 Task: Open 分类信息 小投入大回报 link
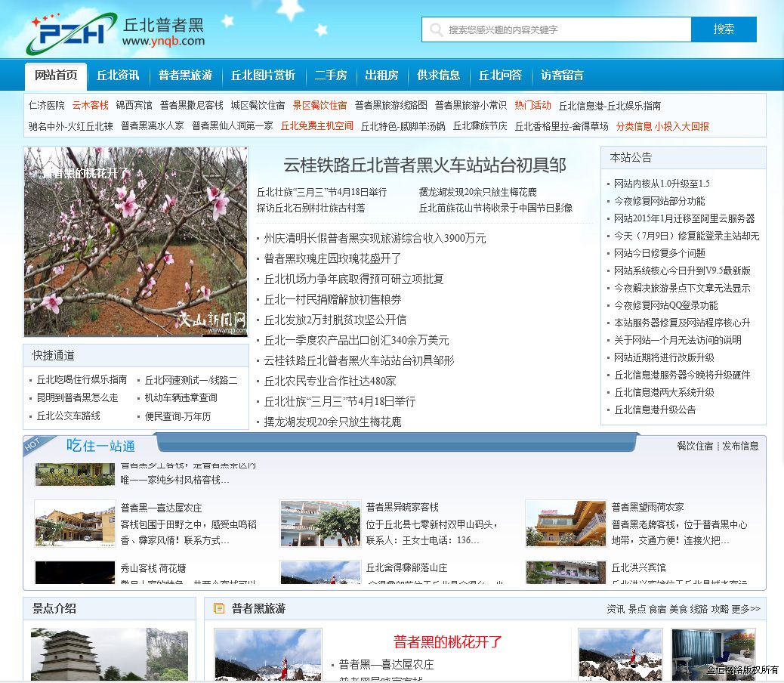pos(662,126)
